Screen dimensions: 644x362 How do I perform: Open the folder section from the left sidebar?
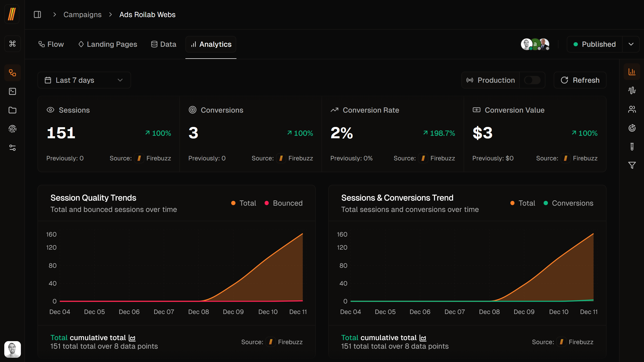click(x=12, y=110)
